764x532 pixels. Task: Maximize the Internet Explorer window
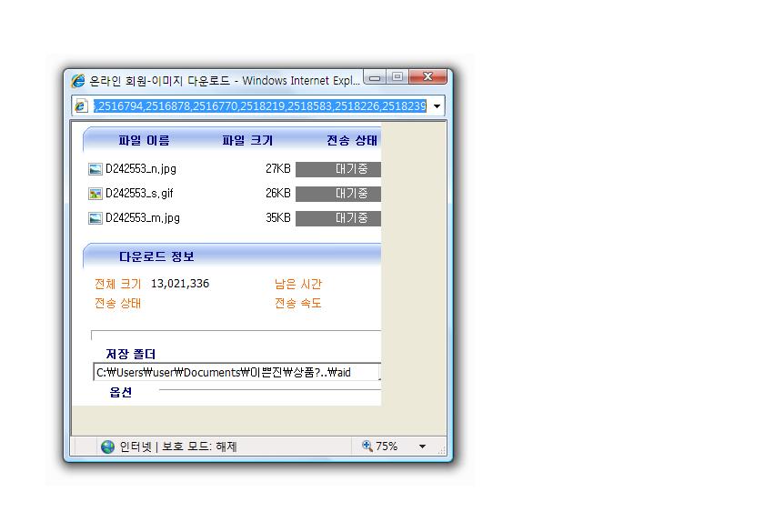pyautogui.click(x=397, y=77)
